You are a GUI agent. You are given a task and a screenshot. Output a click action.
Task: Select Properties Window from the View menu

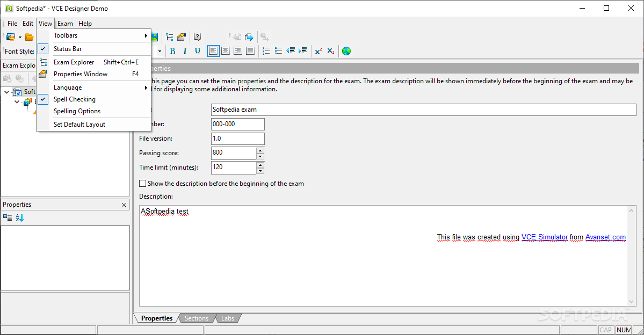point(94,74)
